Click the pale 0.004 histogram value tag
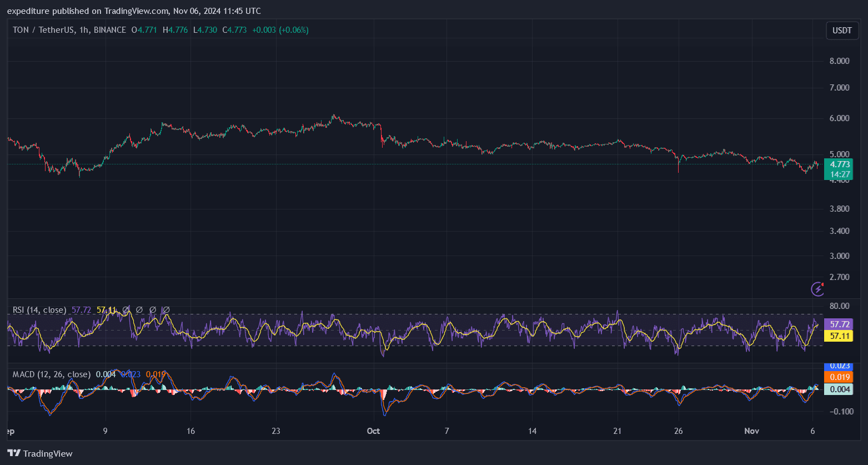This screenshot has width=868, height=465. pos(839,389)
